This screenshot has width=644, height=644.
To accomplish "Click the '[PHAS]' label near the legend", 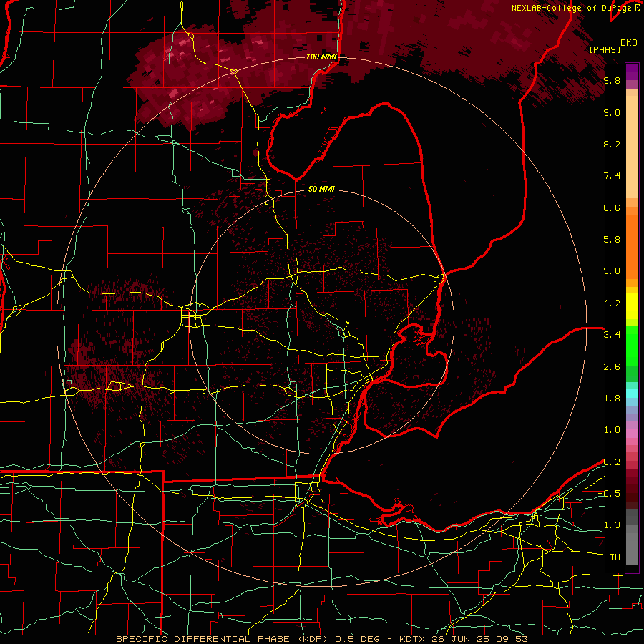I will (x=605, y=49).
